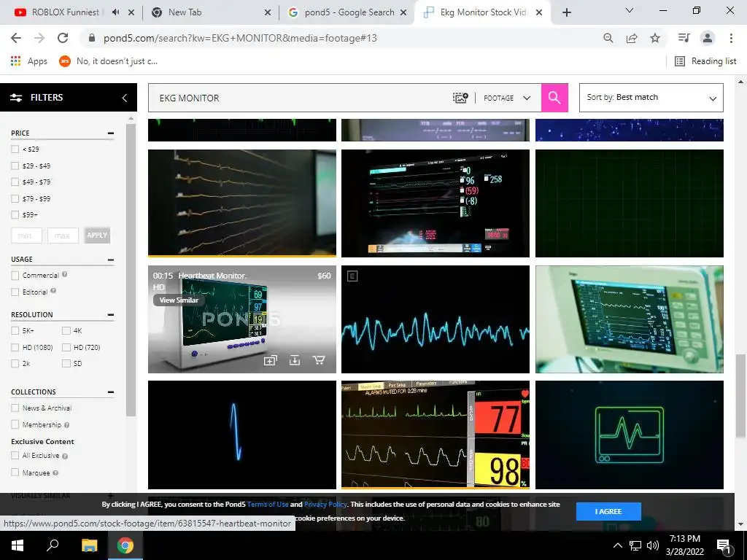
Task: Open Apps grid shortcut
Action: point(28,61)
